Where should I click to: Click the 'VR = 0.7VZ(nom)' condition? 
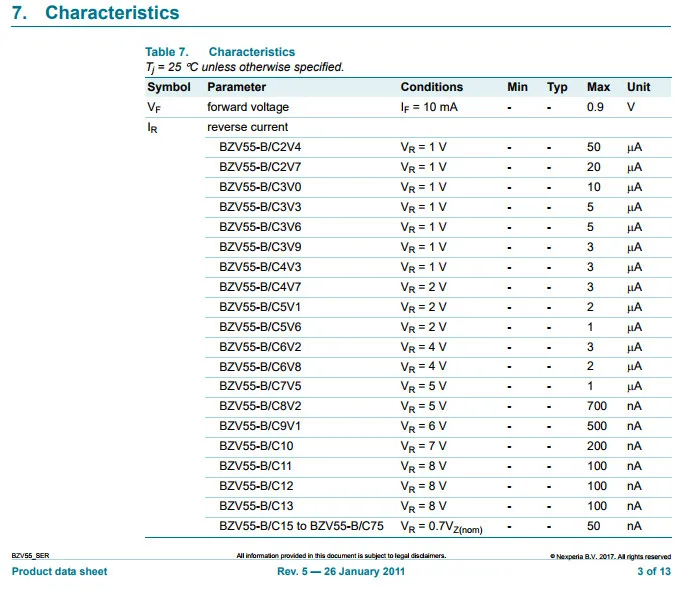point(441,527)
